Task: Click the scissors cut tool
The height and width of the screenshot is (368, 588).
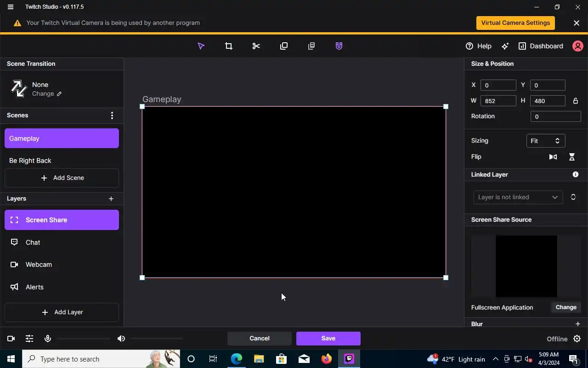Action: click(256, 46)
